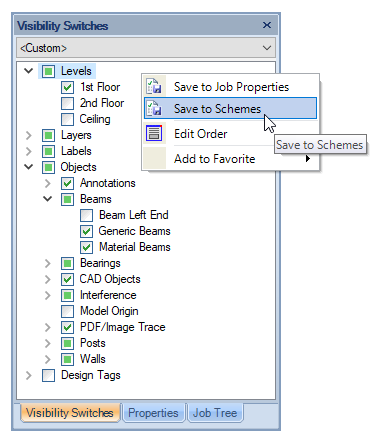The image size is (380, 445).
Task: Select the Material Beams label
Action: (135, 247)
